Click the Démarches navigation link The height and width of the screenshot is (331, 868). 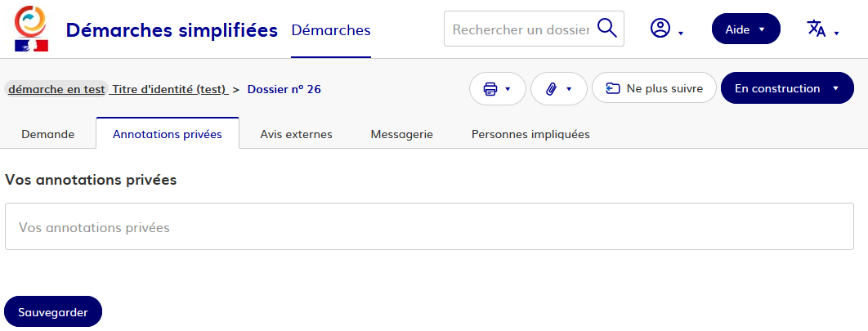click(330, 30)
